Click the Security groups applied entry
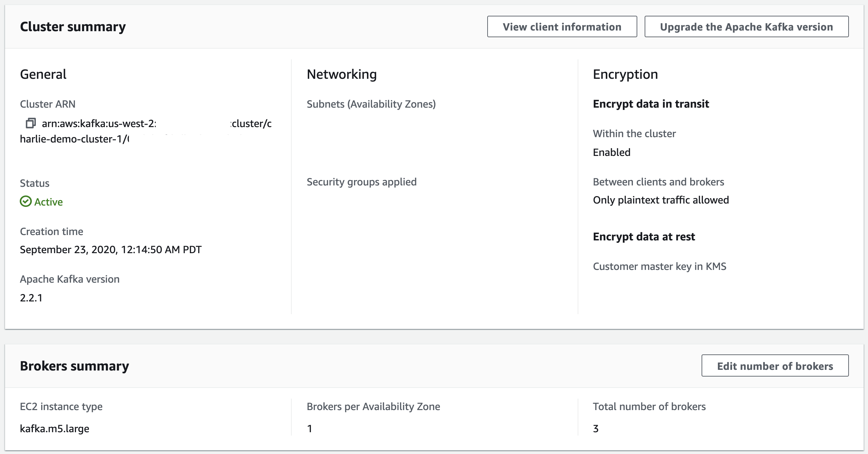The height and width of the screenshot is (454, 868). [x=343, y=202]
